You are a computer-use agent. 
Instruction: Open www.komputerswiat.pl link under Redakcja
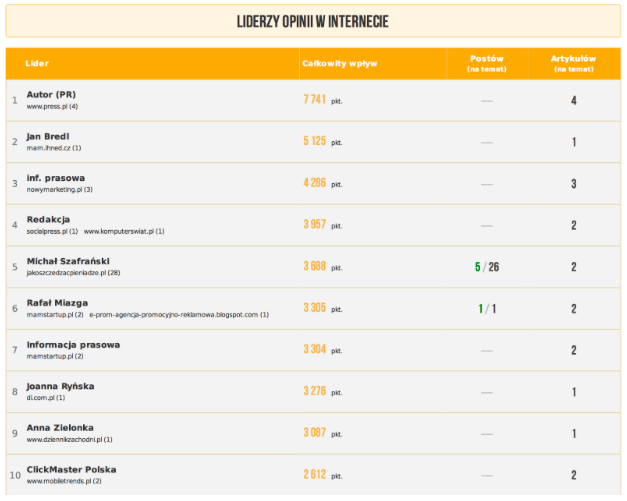pos(124,231)
